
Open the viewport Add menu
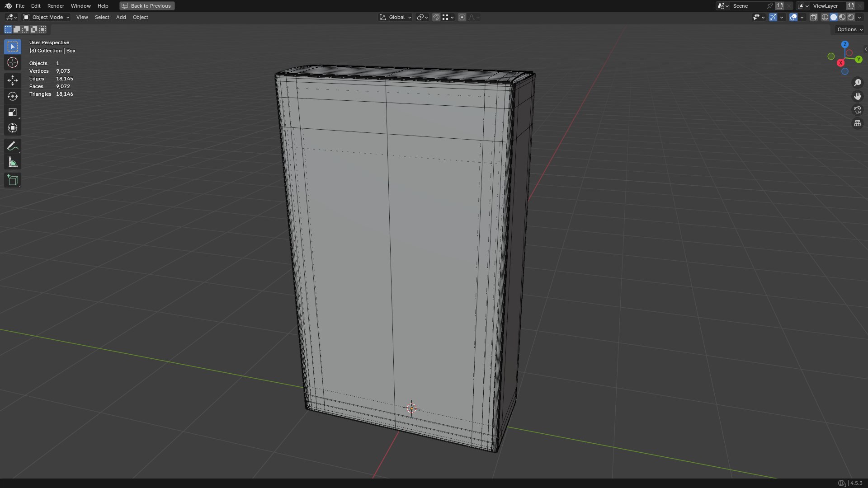tap(121, 17)
